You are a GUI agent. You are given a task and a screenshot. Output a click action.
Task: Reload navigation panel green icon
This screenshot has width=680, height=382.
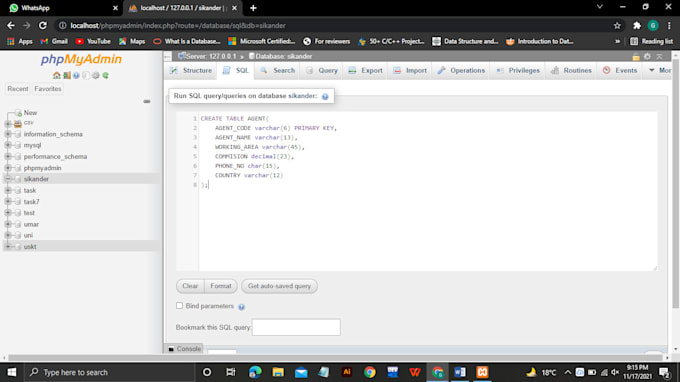(105, 75)
